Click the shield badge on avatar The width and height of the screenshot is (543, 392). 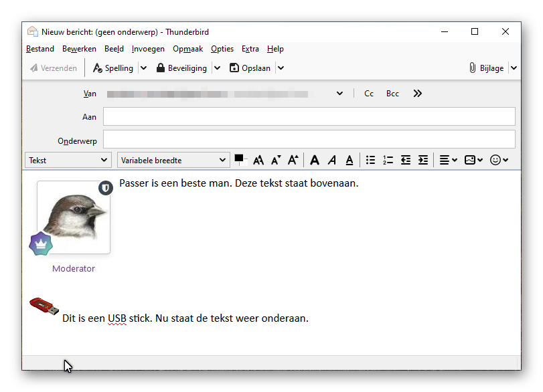tap(106, 188)
